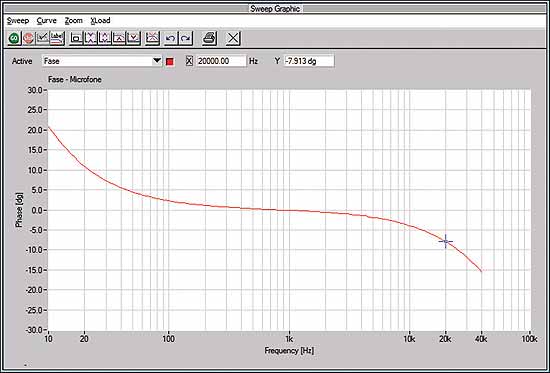Click the red stop sweep icon
The image size is (550, 373).
pos(28,38)
